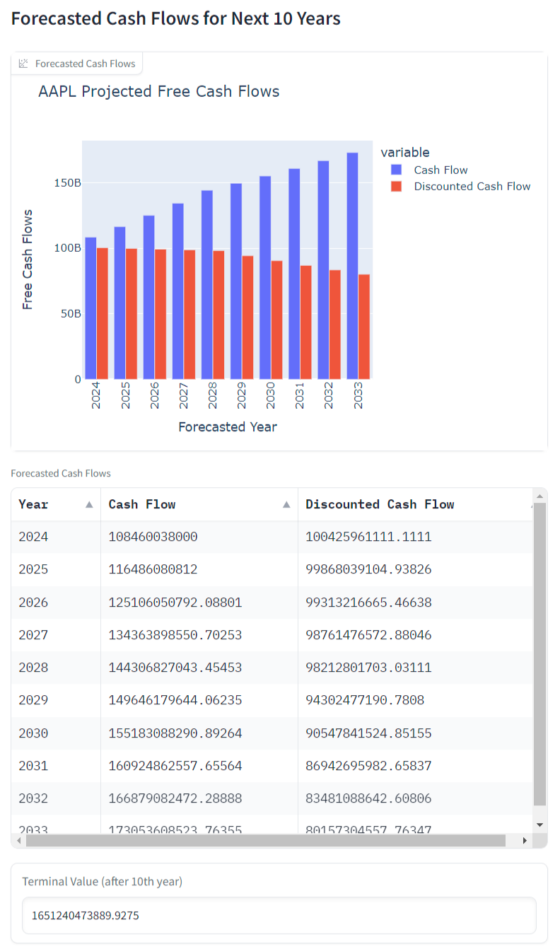Click discounted value 99313216665.46638
This screenshot has height=949, width=560.
(368, 602)
